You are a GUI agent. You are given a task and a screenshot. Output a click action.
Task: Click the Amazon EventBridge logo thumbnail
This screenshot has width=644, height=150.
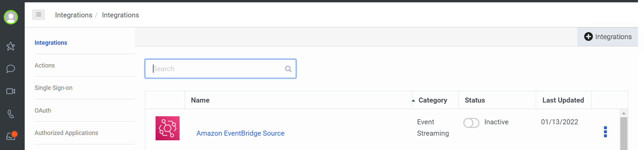(168, 128)
